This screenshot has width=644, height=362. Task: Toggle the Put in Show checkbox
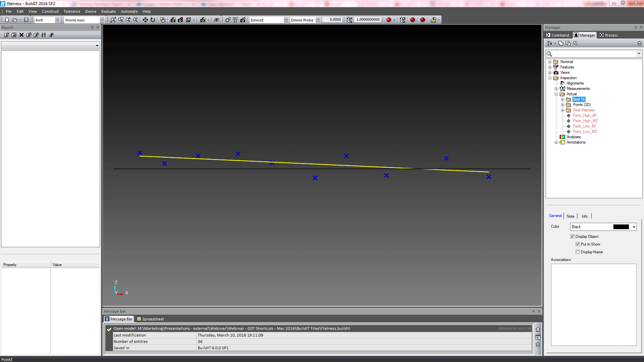tap(578, 244)
